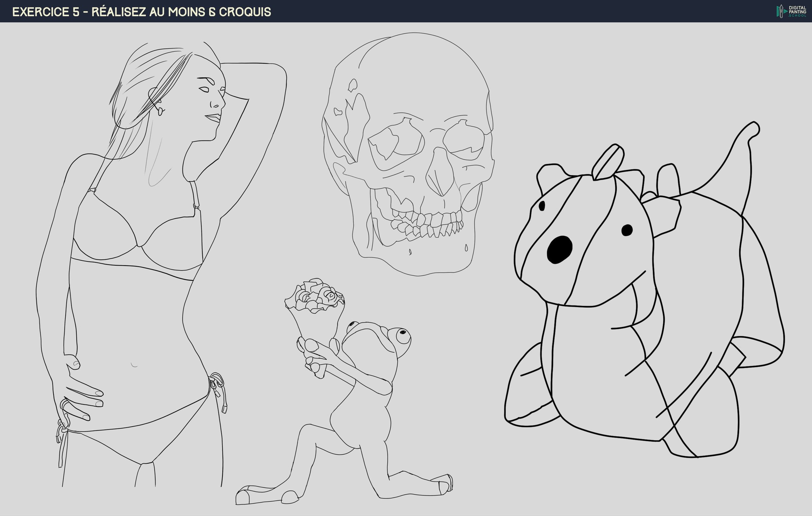The height and width of the screenshot is (516, 812).
Task: Click the Digital Painting School logo
Action: coord(791,11)
